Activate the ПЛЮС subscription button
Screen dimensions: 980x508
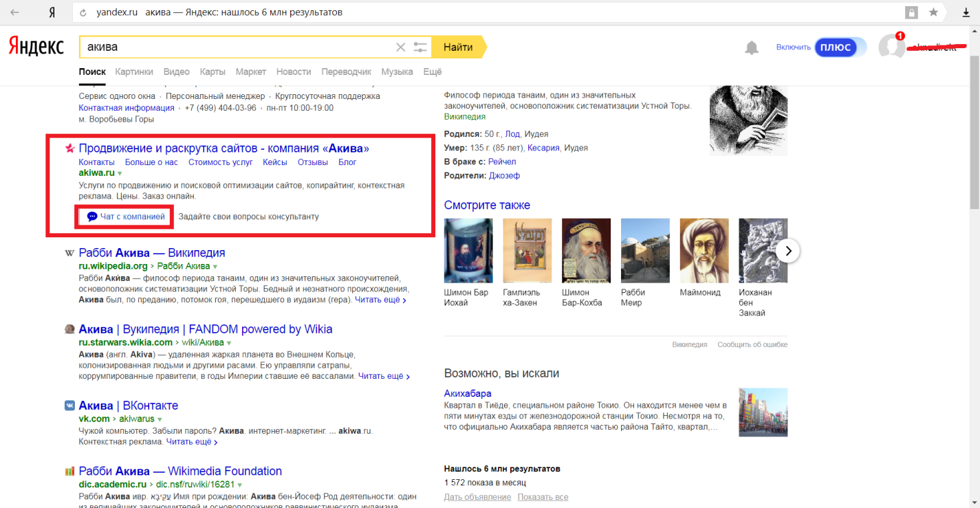[x=835, y=47]
